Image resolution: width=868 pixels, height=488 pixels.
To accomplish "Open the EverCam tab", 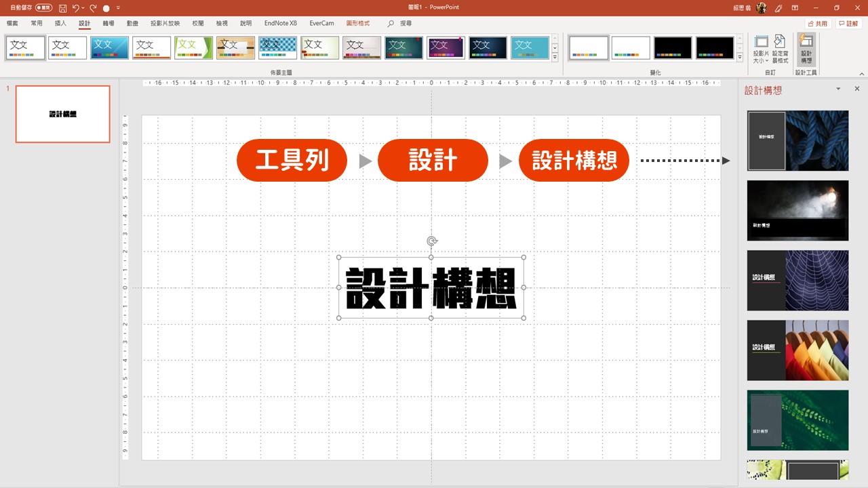I will tap(322, 23).
